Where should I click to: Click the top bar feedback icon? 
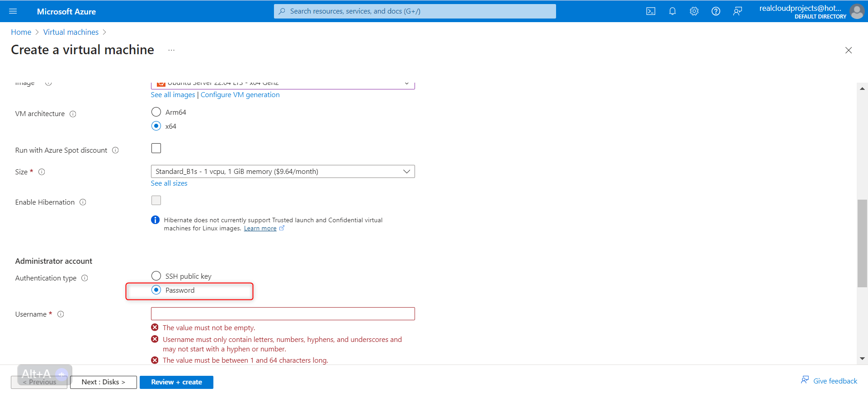click(737, 11)
